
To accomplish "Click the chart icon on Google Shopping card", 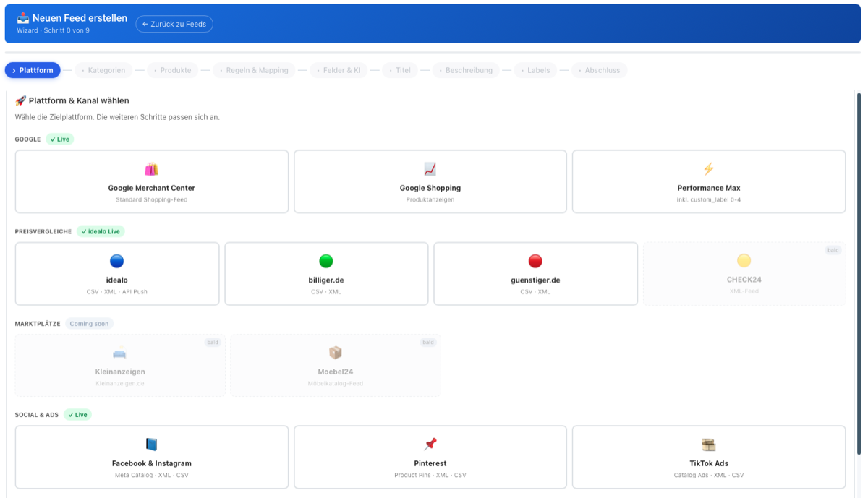I will click(x=430, y=169).
